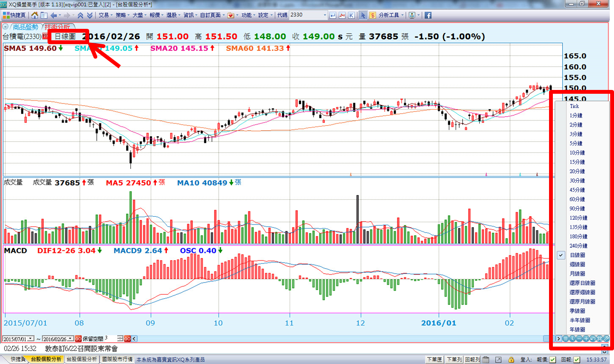
Task: Select 5分鐘 in the period list
Action: [576, 143]
